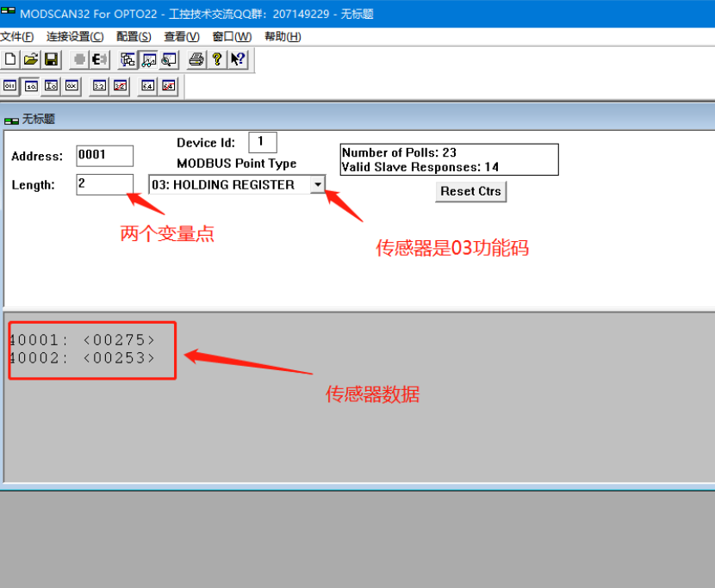The width and height of the screenshot is (715, 588).
Task: Select the hex 0x display format icon
Action: (71, 85)
